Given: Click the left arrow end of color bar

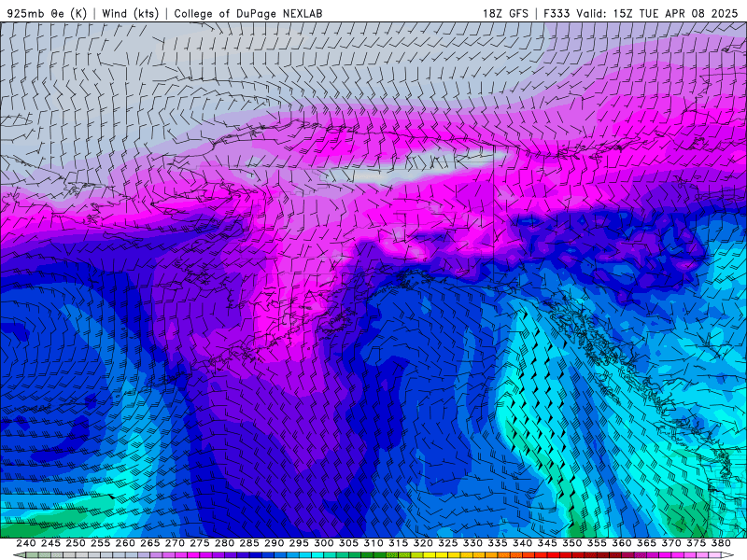Looking at the screenshot, I should pyautogui.click(x=19, y=555).
